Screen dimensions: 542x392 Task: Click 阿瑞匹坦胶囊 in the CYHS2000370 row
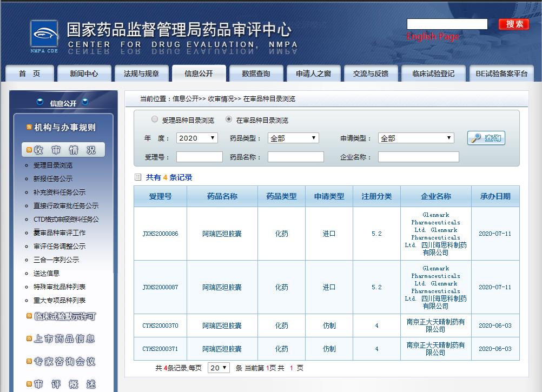pos(222,325)
